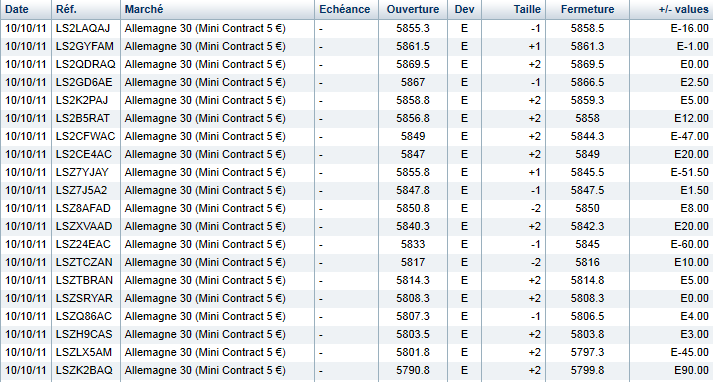Click opening price 5833 cell

point(413,244)
